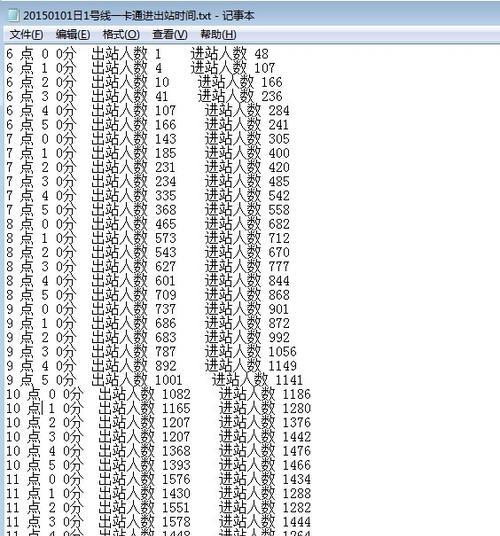This screenshot has height=536, width=500.
Task: Place cursor at 进站人数 1056 value
Action: [x=282, y=351]
